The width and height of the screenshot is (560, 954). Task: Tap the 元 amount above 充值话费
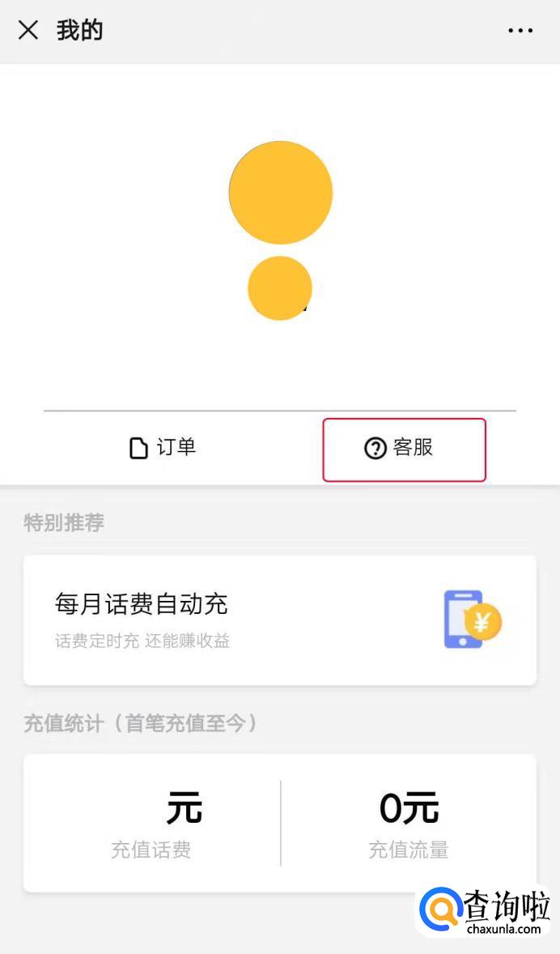coord(184,808)
